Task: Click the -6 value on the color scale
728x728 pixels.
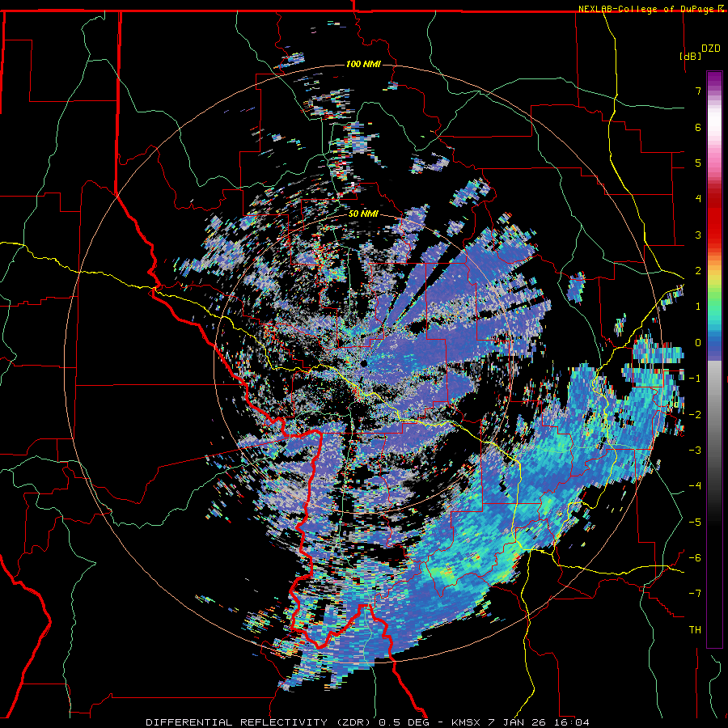Action: coord(695,558)
